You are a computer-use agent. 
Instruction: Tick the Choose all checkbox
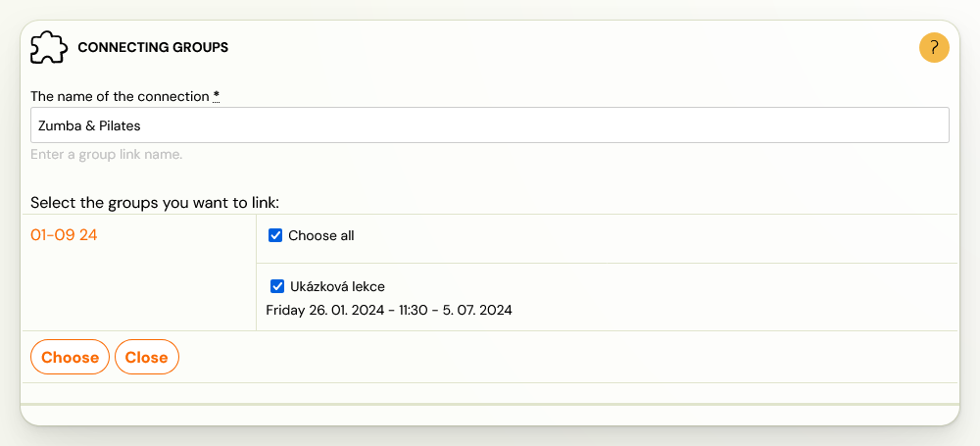click(275, 236)
